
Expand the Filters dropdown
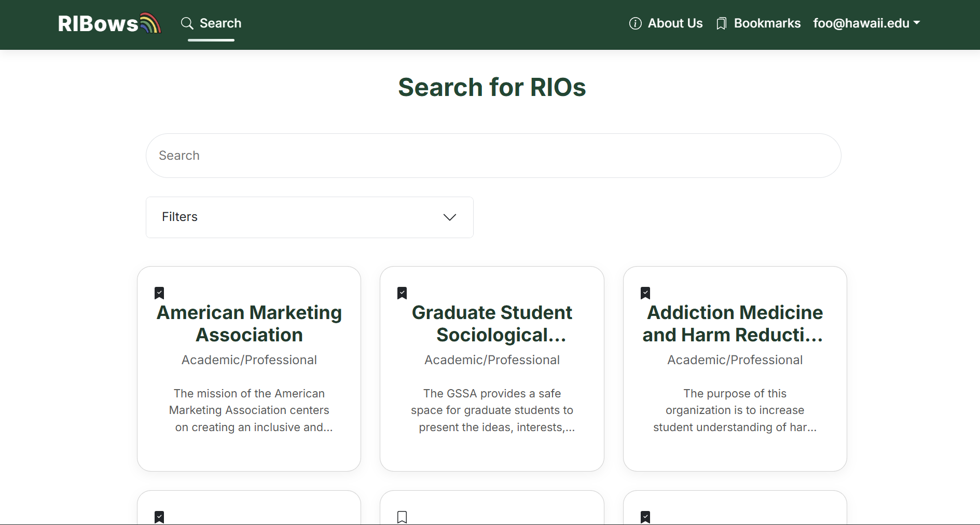(x=309, y=217)
